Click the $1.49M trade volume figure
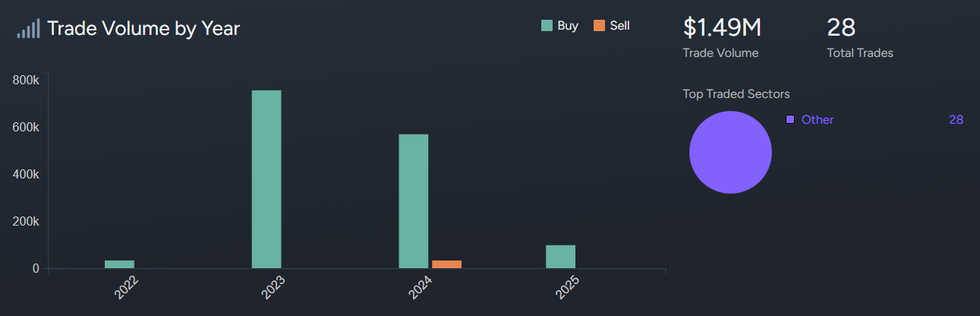 (722, 27)
